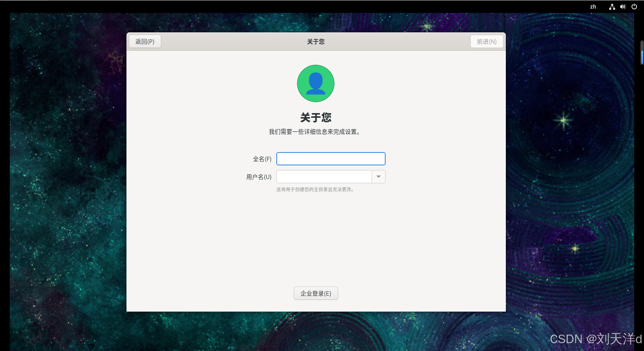The image size is (644, 351).
Task: Open the zh input language indicator
Action: coord(593,7)
